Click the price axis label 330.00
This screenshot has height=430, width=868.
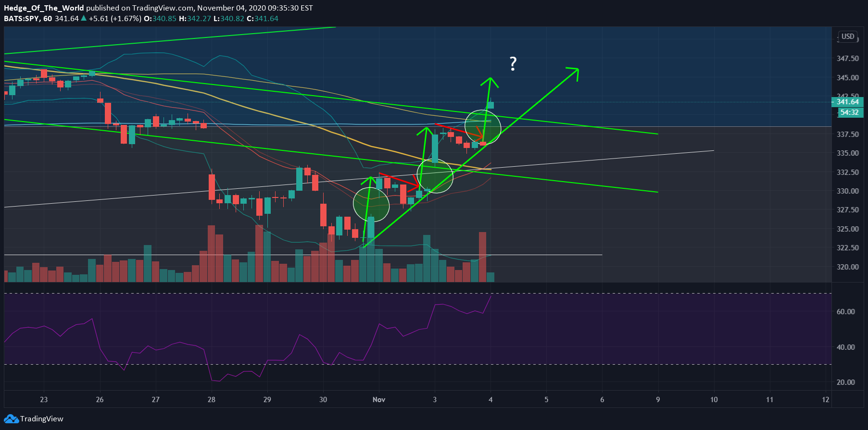click(x=848, y=191)
